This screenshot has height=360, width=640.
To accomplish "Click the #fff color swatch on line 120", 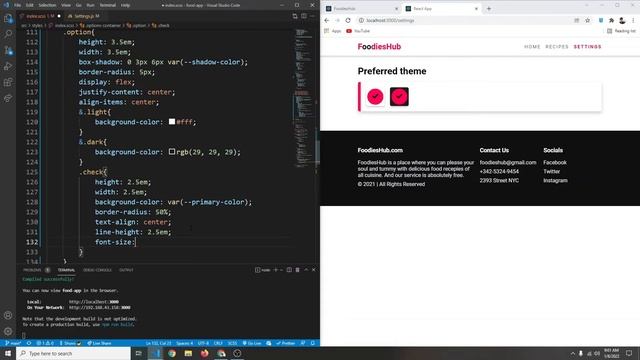I will (172, 122).
